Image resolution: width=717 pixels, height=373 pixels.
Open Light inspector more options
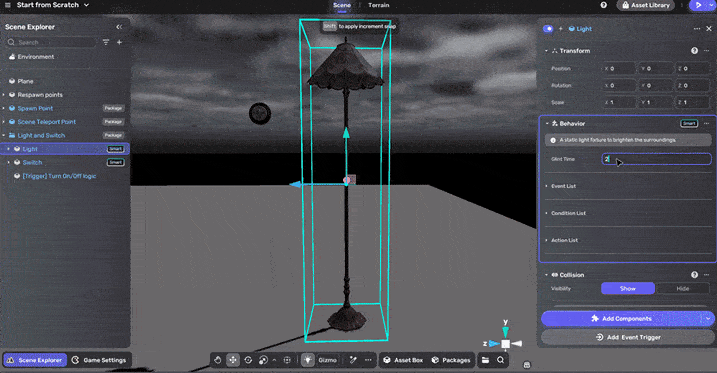(x=696, y=29)
